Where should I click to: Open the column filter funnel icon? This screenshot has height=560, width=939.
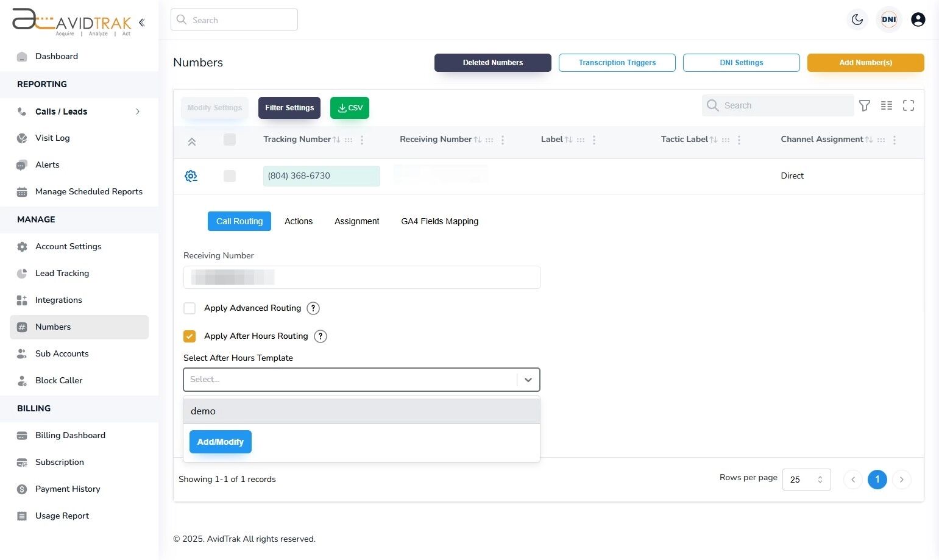coord(865,105)
